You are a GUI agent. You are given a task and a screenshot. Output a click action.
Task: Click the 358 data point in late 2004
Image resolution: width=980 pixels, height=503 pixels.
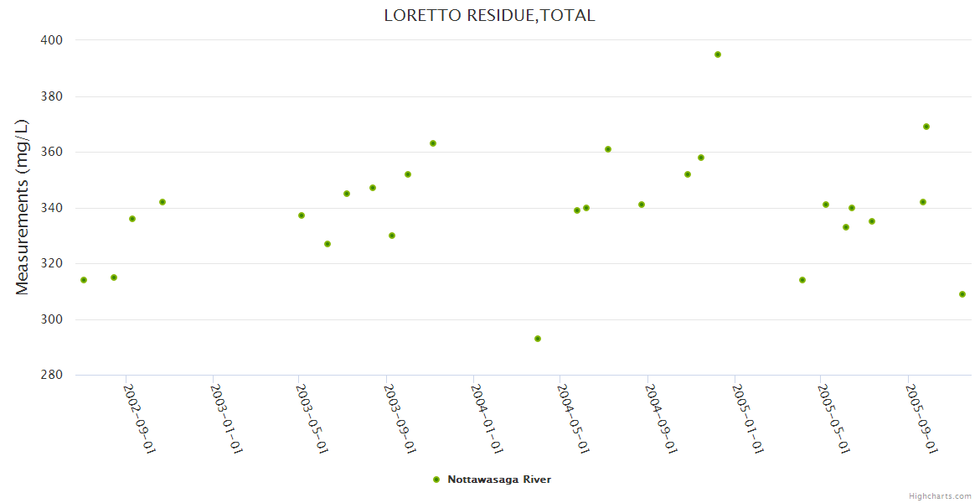pyautogui.click(x=701, y=158)
